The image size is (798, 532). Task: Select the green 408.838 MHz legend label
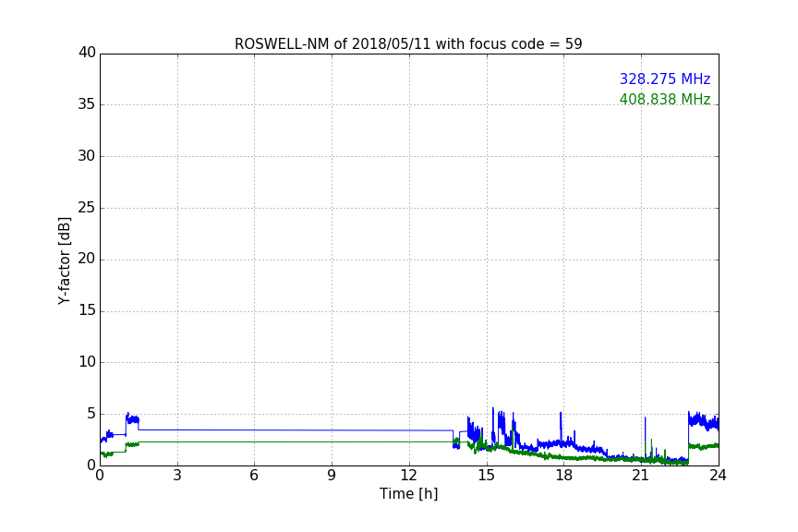(x=665, y=99)
